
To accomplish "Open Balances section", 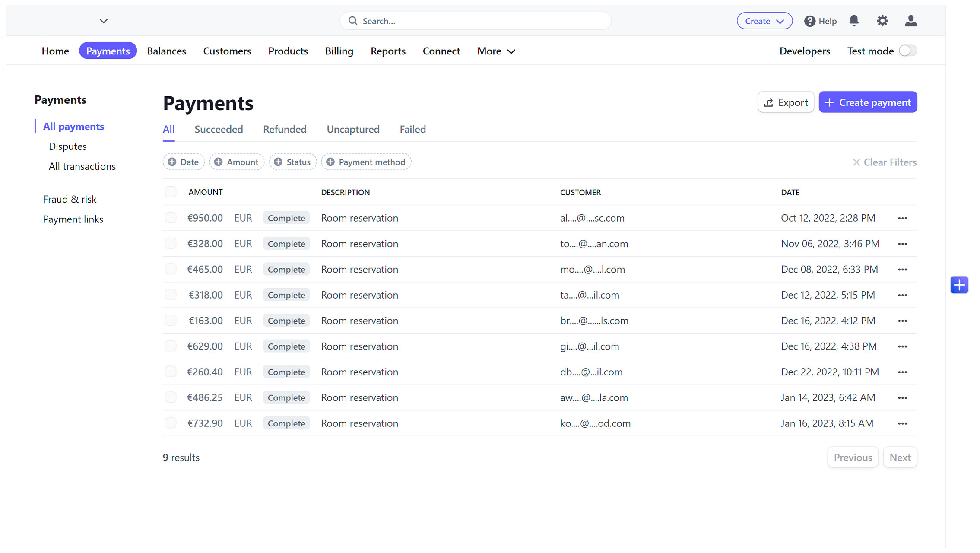I will (166, 51).
